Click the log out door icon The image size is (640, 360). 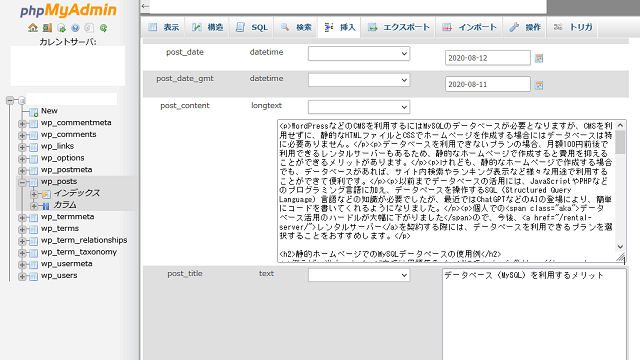tap(47, 28)
